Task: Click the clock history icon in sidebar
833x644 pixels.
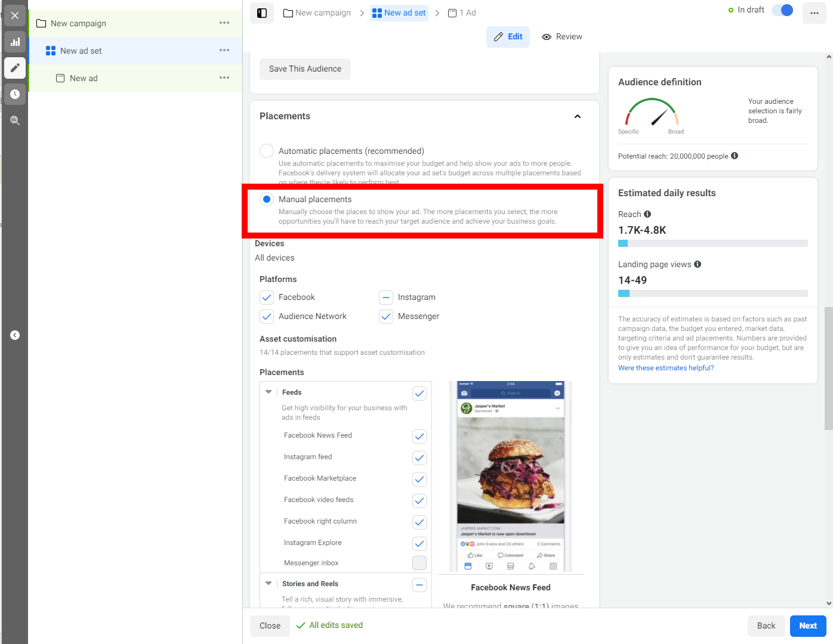Action: [15, 94]
